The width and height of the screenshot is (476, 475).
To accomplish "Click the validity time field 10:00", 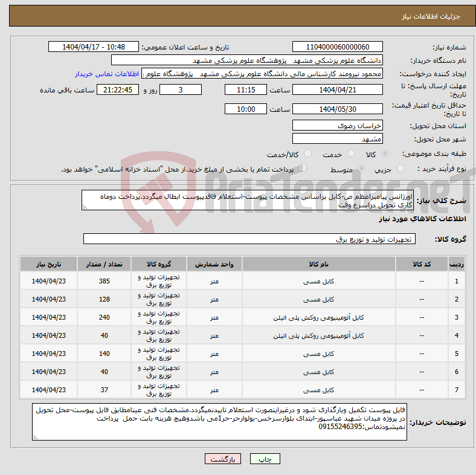I will [246, 109].
